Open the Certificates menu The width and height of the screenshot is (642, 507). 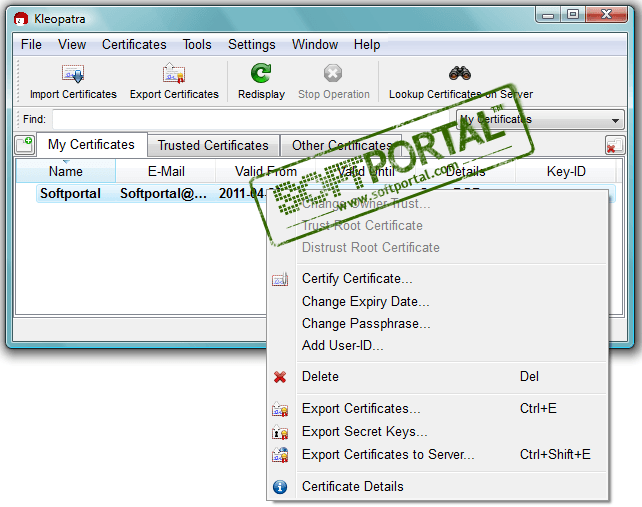(x=134, y=44)
